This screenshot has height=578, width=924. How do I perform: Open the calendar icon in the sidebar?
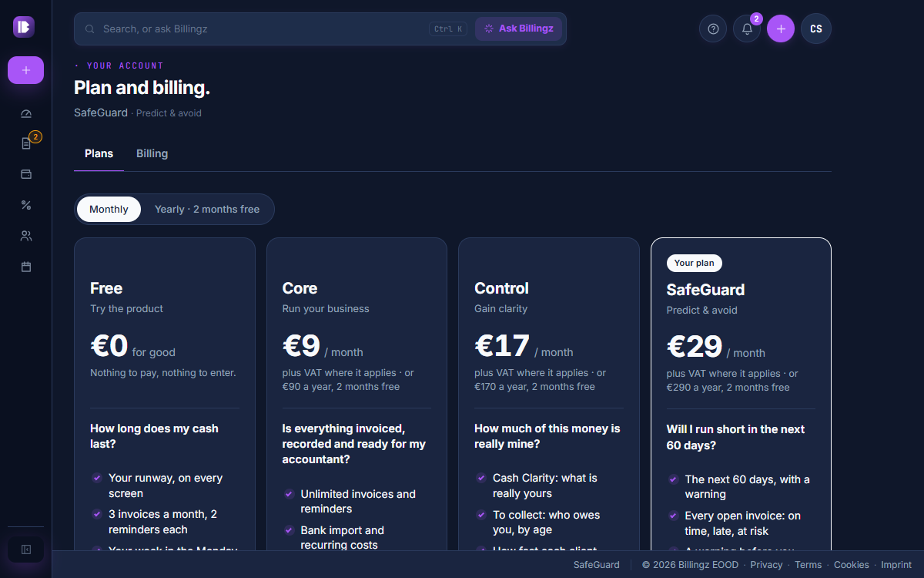(26, 267)
